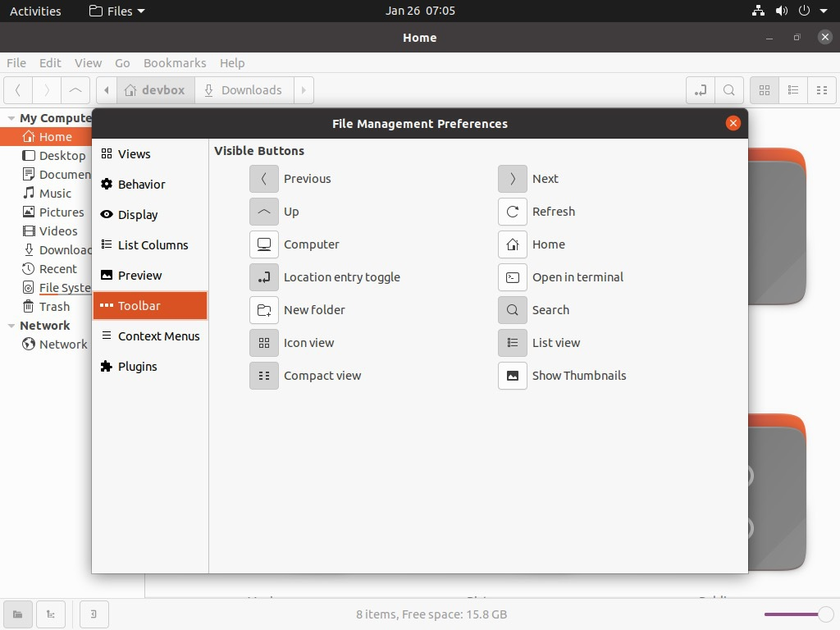Open the Files app menu dropdown
This screenshot has width=840, height=630.
(x=116, y=11)
